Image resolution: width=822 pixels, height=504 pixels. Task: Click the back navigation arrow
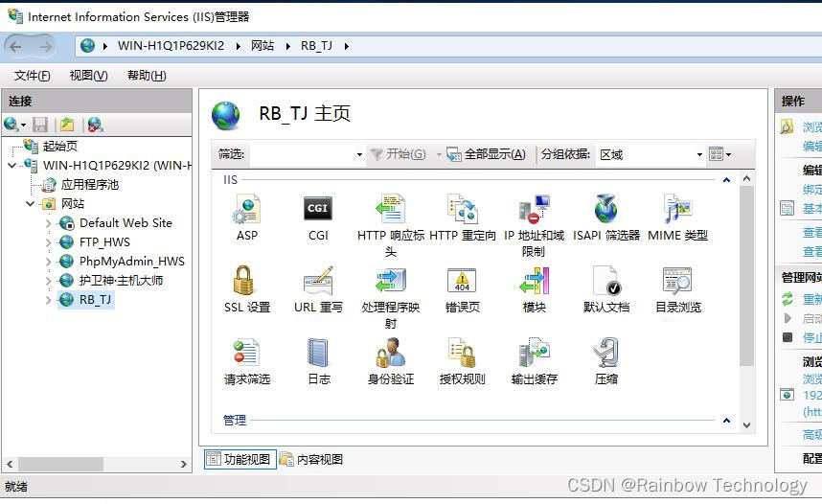coord(15,47)
